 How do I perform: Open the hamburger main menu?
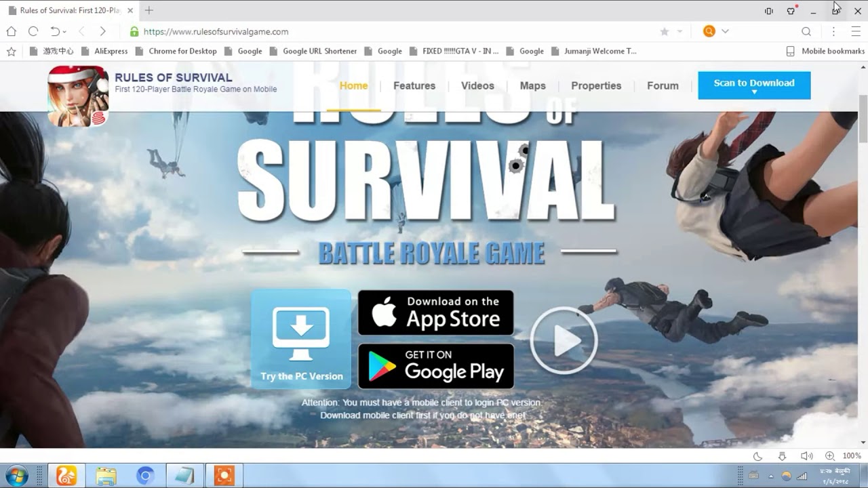point(856,31)
